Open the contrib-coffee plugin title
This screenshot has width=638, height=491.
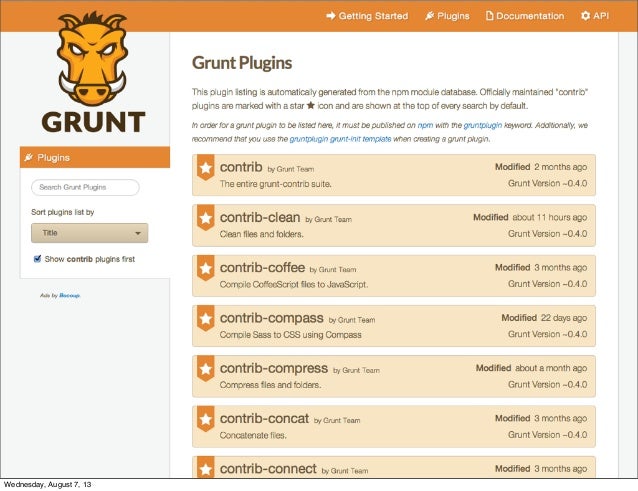[x=262, y=268]
